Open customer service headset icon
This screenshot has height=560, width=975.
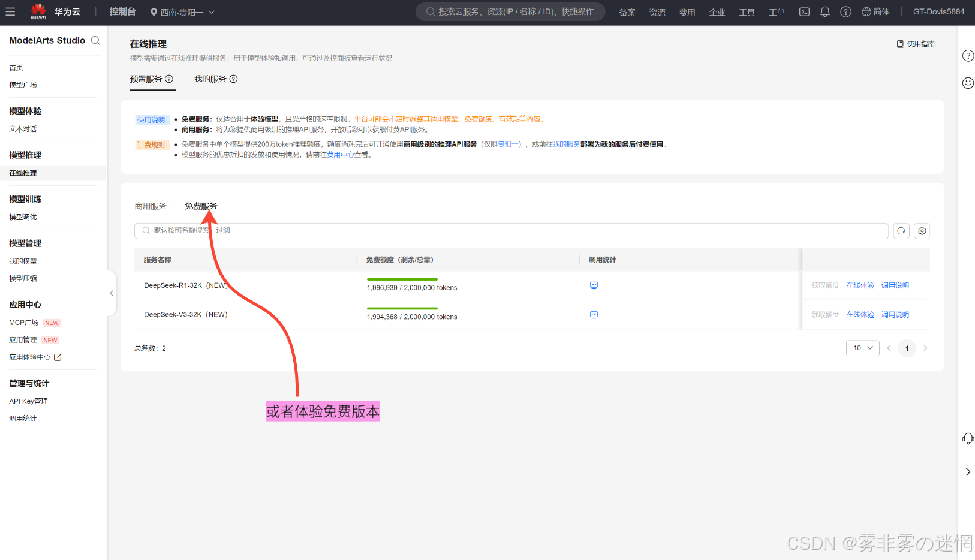[x=968, y=439]
